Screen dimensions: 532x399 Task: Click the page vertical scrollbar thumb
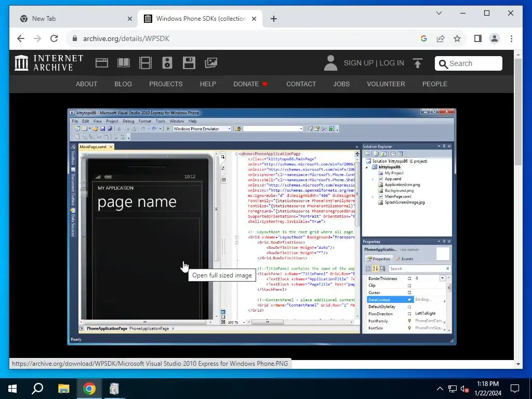coord(518,112)
